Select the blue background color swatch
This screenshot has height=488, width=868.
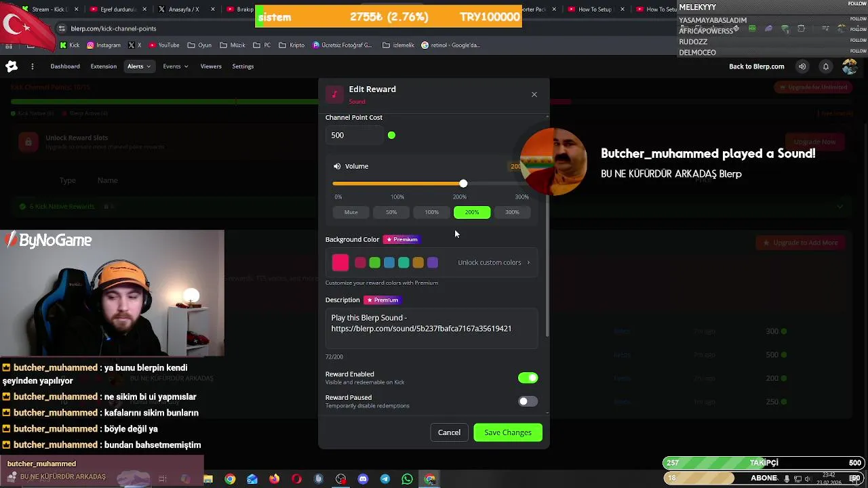point(389,263)
